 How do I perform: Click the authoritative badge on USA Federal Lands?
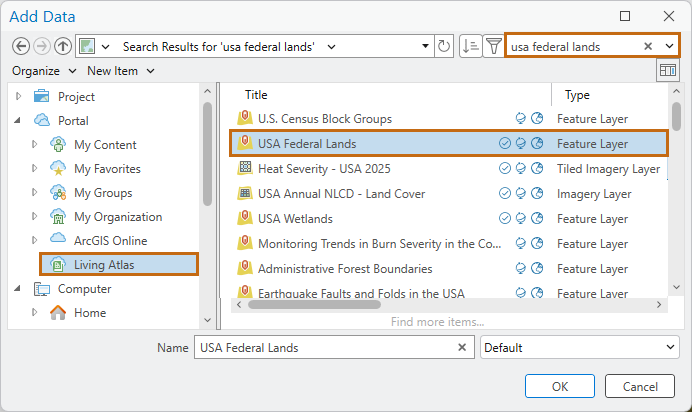coord(504,143)
